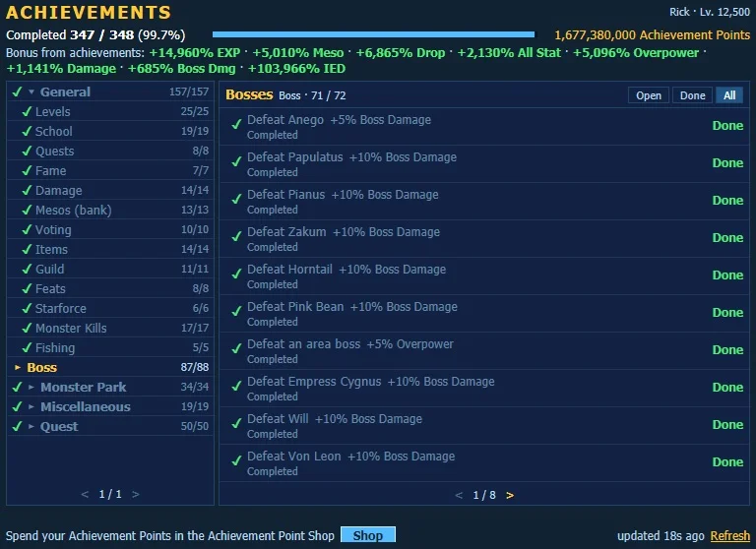756x549 pixels.
Task: Click the '87/88' Boss count
Action: 195,367
